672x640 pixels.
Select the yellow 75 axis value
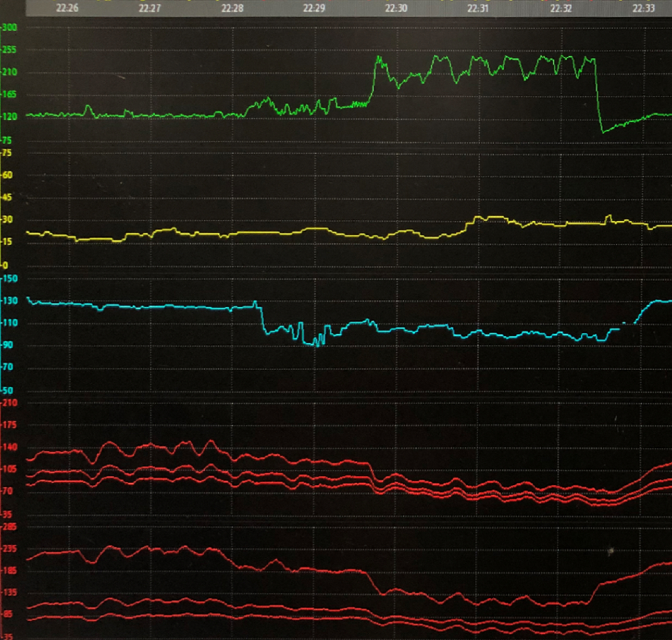click(6, 153)
